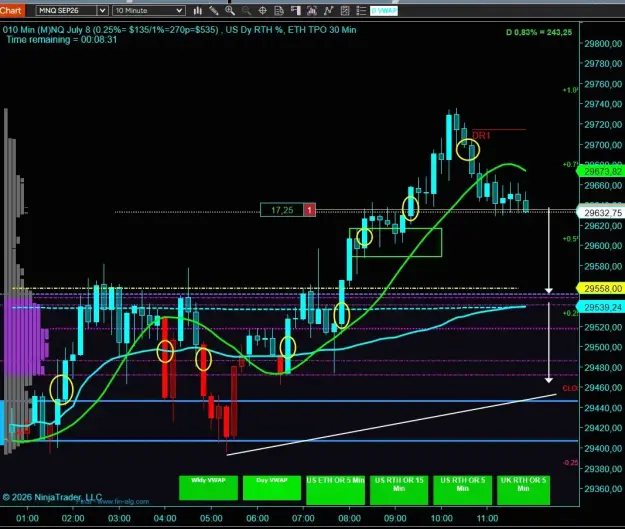Click the red CLO level label
This screenshot has height=529, width=625.
point(570,388)
